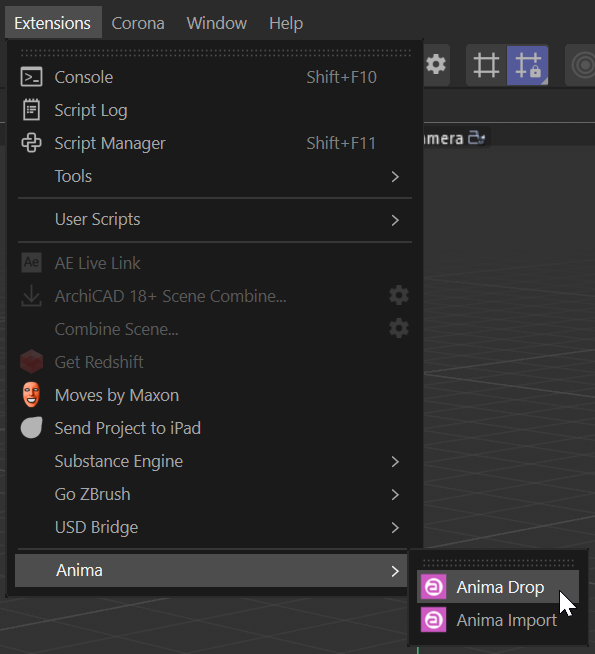595x654 pixels.
Task: Choose Anima Drop in the submenu
Action: pyautogui.click(x=498, y=587)
